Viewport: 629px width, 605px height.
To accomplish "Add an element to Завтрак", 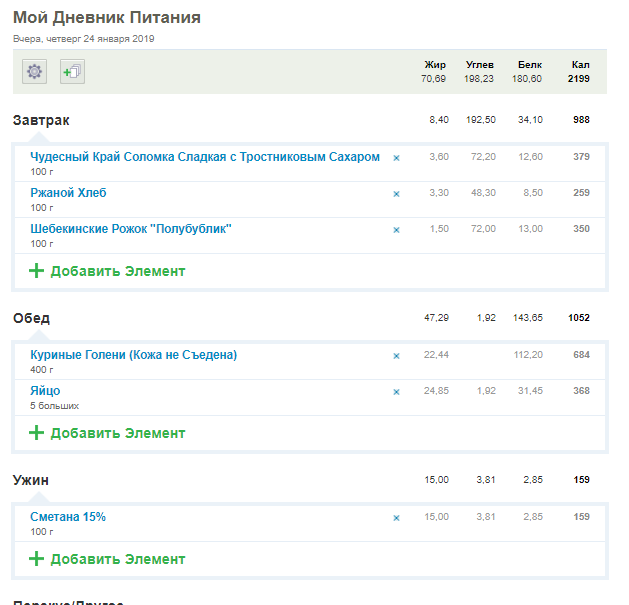I will pos(107,271).
